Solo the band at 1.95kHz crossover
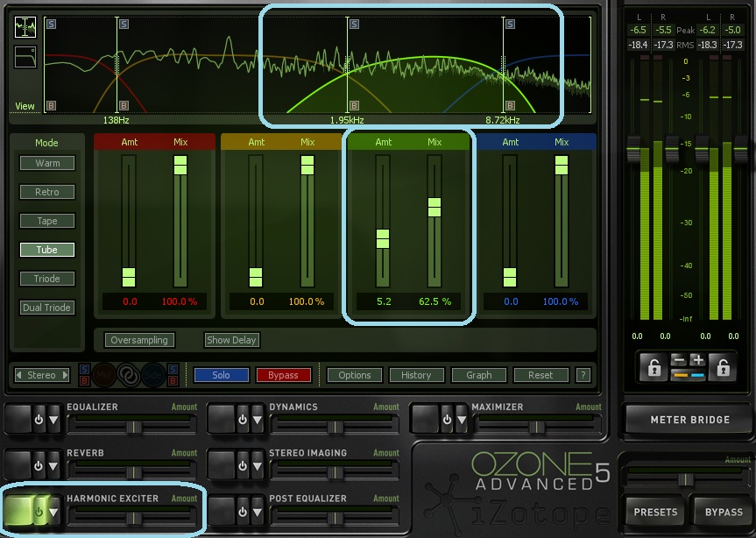This screenshot has width=756, height=538. click(x=355, y=24)
